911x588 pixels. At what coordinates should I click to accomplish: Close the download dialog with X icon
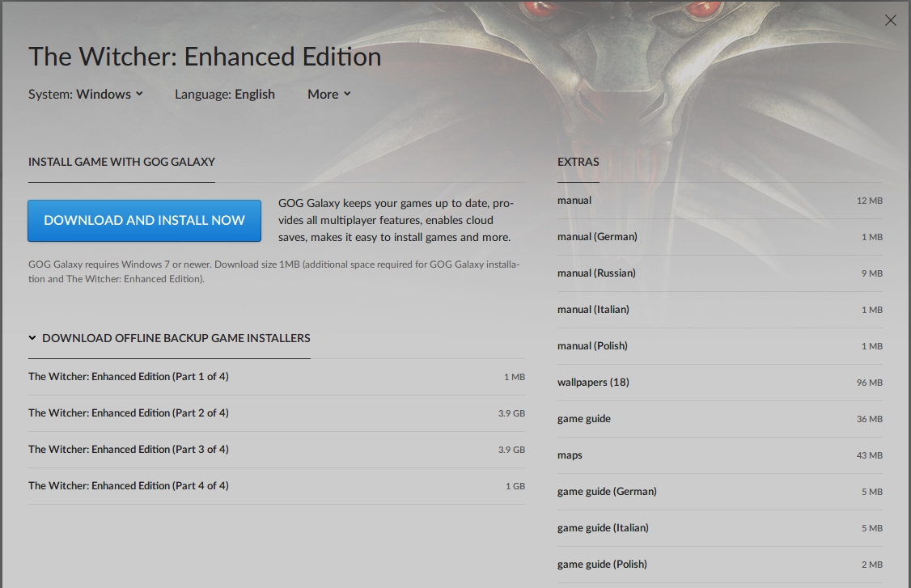point(890,20)
